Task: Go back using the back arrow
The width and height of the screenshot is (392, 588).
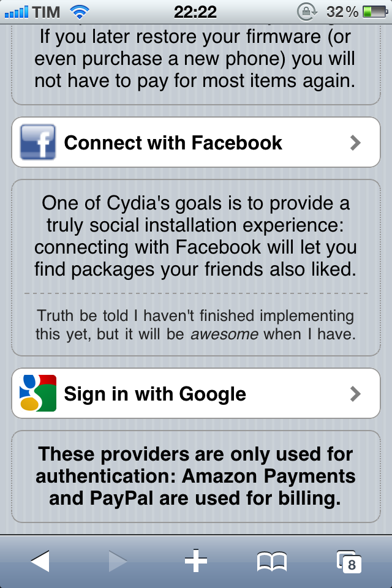Action: (x=40, y=560)
